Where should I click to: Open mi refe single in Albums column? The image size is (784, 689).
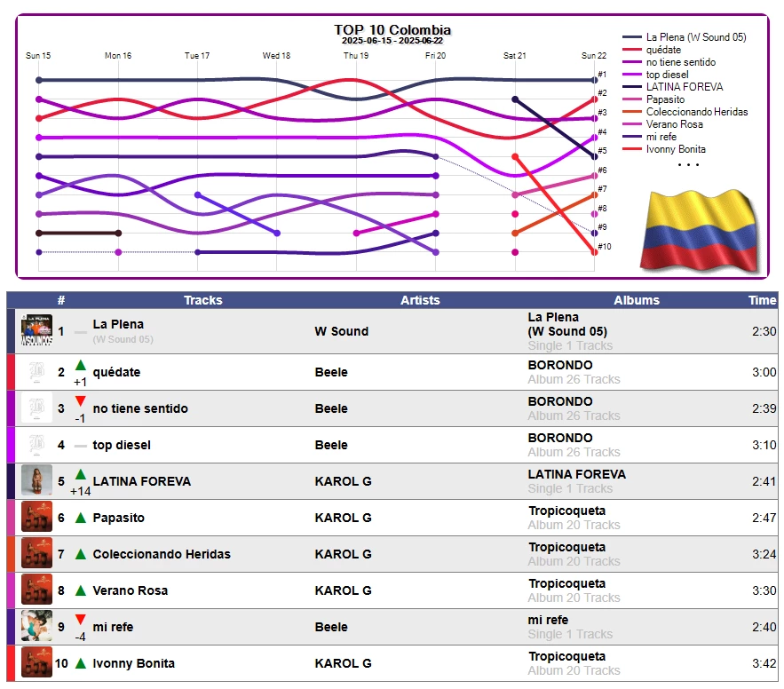click(x=548, y=620)
